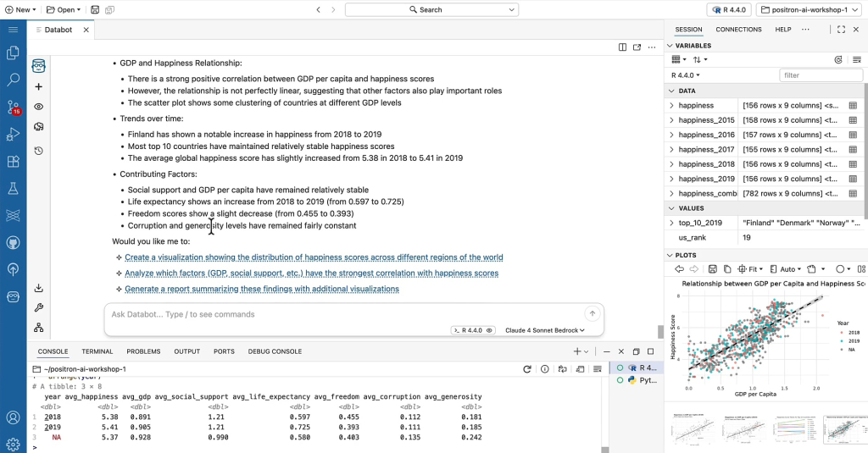Viewport: 868px width, 453px height.
Task: Show the previous plot
Action: [679, 268]
